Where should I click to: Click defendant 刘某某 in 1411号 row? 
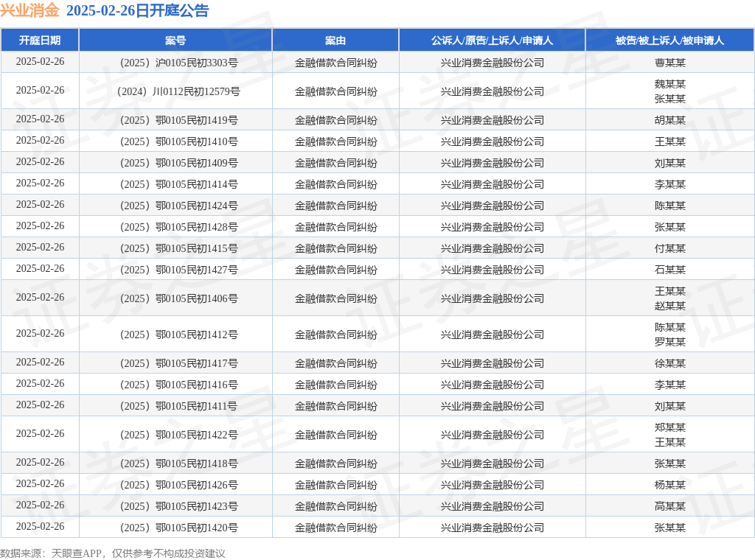click(x=669, y=407)
